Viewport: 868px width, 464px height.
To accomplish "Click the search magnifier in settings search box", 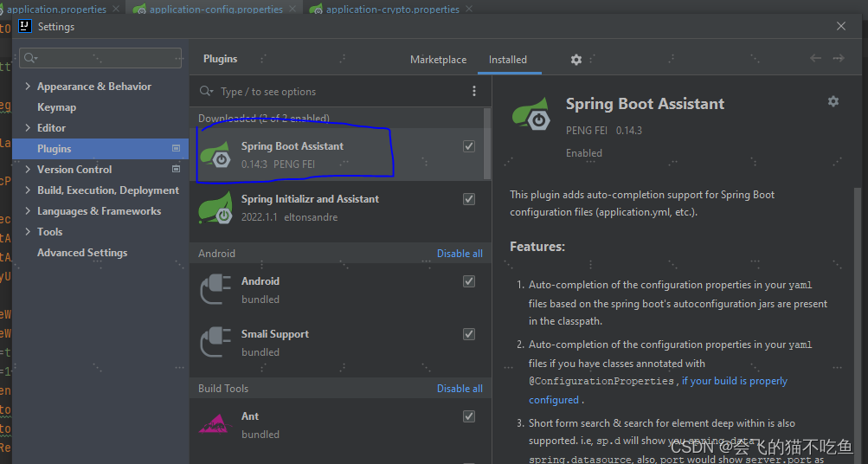I will click(30, 58).
